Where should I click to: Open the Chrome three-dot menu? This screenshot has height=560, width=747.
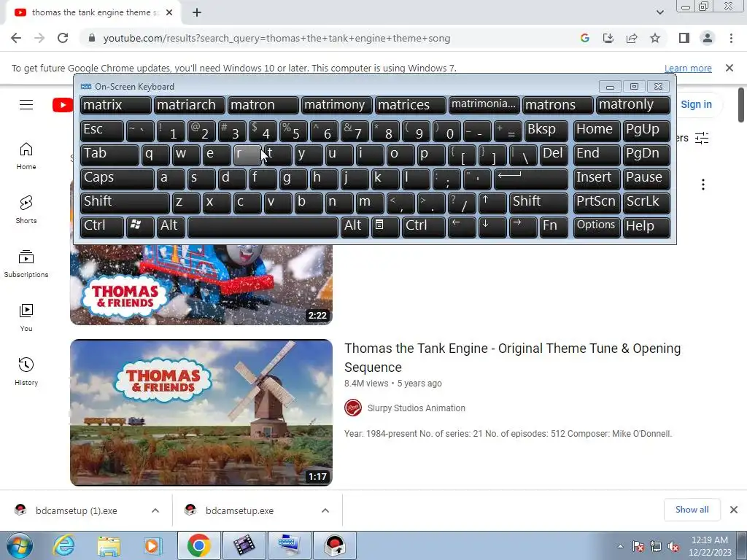pyautogui.click(x=731, y=38)
